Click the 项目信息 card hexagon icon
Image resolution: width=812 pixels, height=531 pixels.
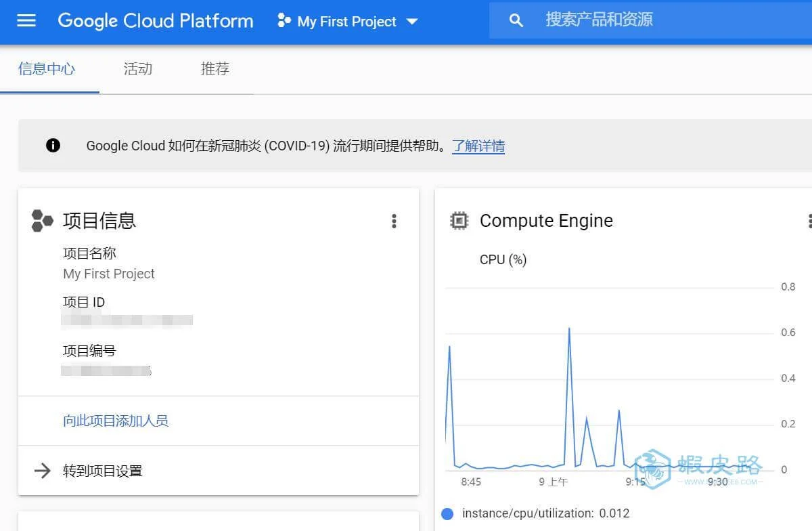click(x=42, y=221)
